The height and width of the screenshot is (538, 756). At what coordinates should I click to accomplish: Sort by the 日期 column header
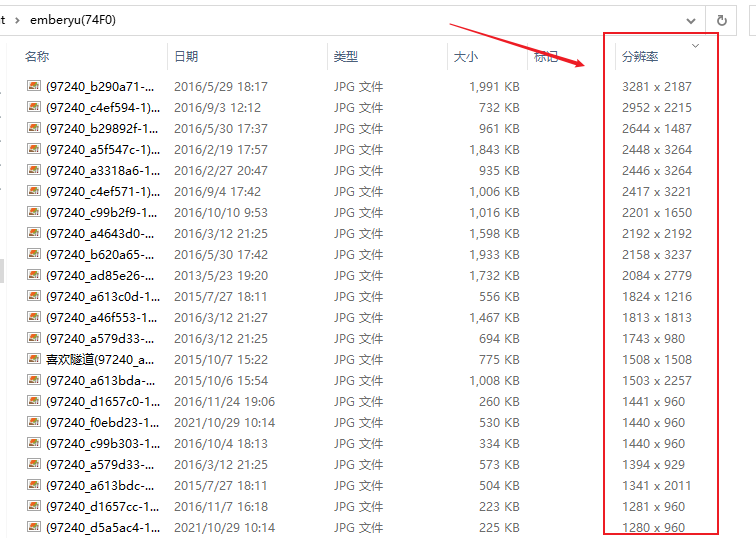(x=186, y=56)
